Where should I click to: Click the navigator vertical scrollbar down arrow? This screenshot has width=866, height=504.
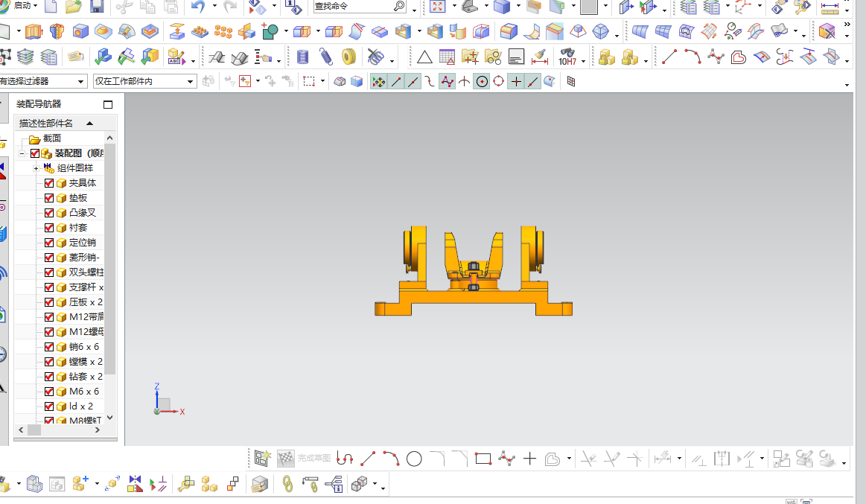click(x=109, y=418)
